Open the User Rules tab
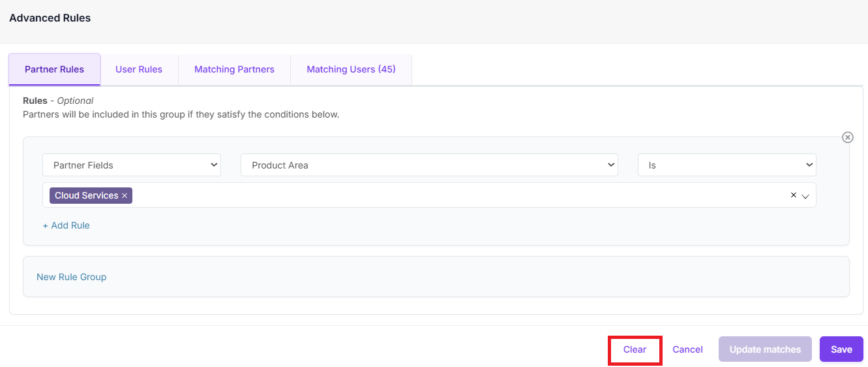 pyautogui.click(x=139, y=69)
